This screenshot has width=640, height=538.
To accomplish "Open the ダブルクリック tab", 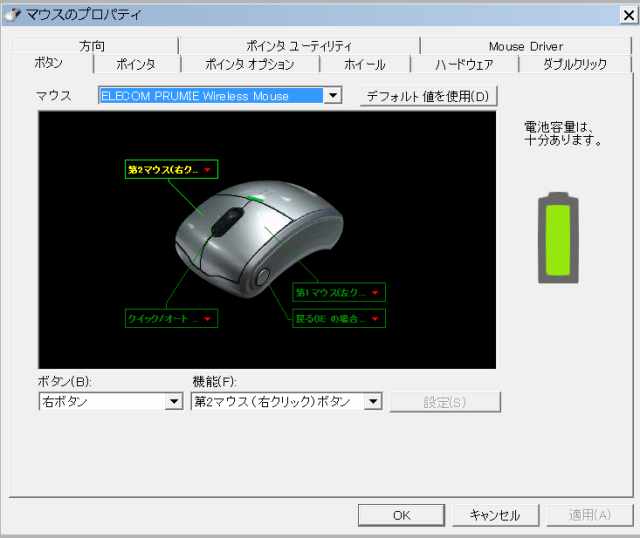I will (574, 64).
